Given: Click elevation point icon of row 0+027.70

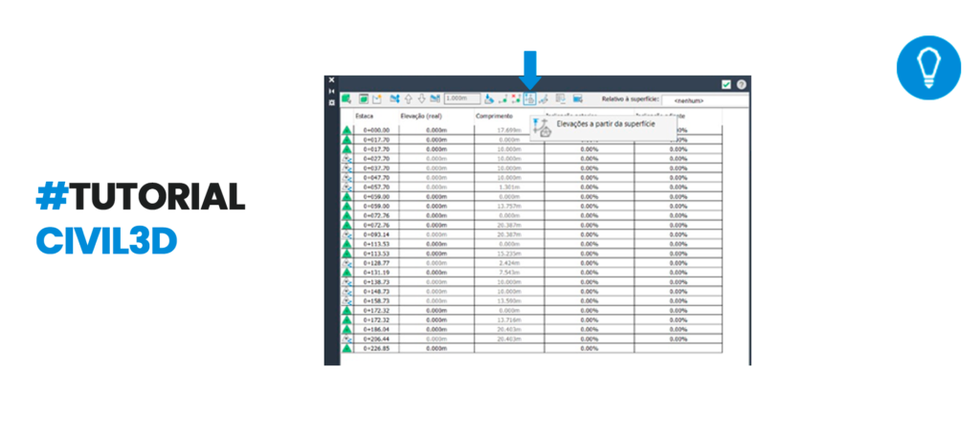Looking at the screenshot, I should pyautogui.click(x=346, y=159).
